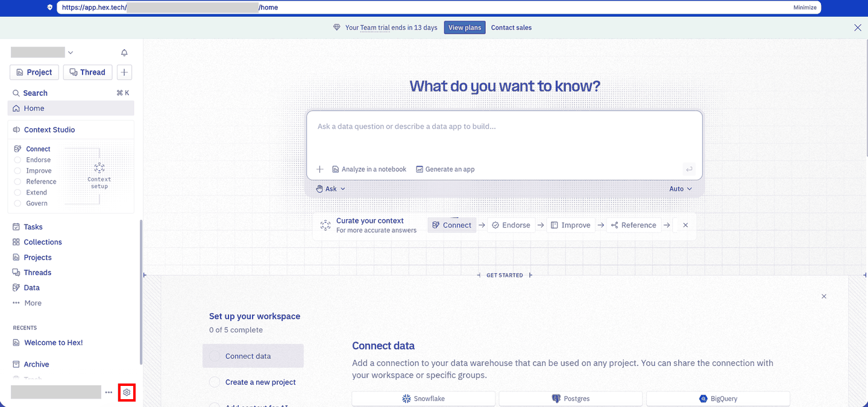Close the trial banner
The image size is (868, 407).
(858, 28)
